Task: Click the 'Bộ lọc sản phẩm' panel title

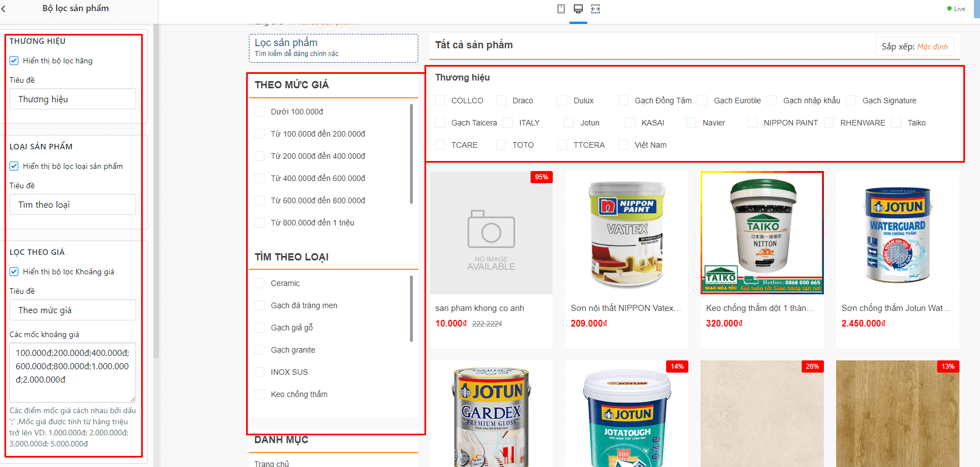Action: coord(76,8)
